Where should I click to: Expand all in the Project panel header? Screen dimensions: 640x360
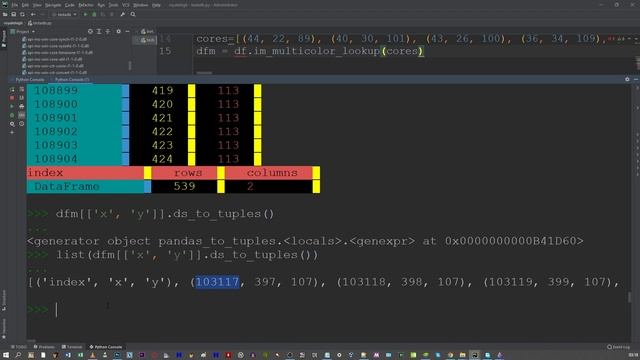tap(99, 31)
